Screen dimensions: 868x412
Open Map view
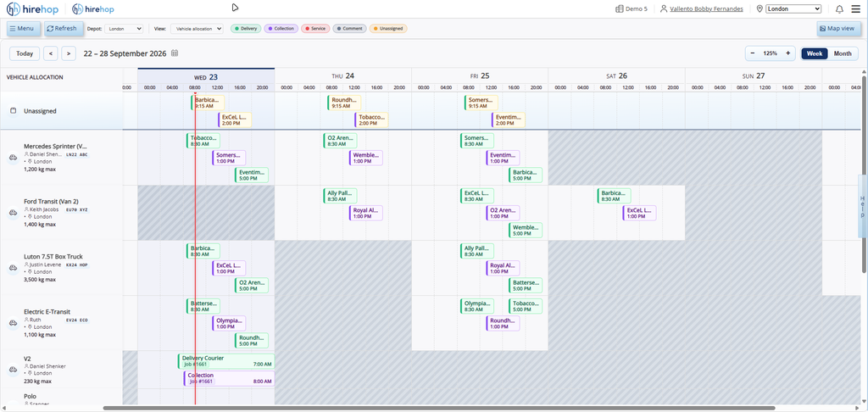[x=839, y=28]
